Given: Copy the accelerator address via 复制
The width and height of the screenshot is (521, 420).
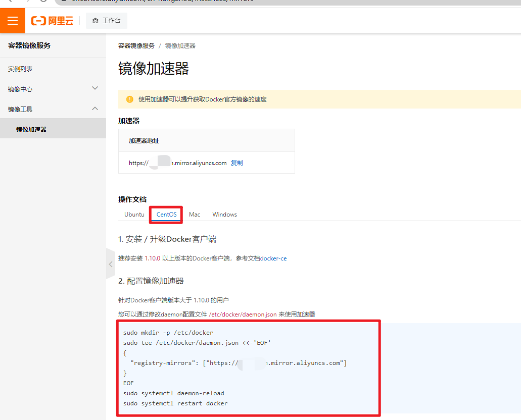Looking at the screenshot, I should tap(236, 163).
